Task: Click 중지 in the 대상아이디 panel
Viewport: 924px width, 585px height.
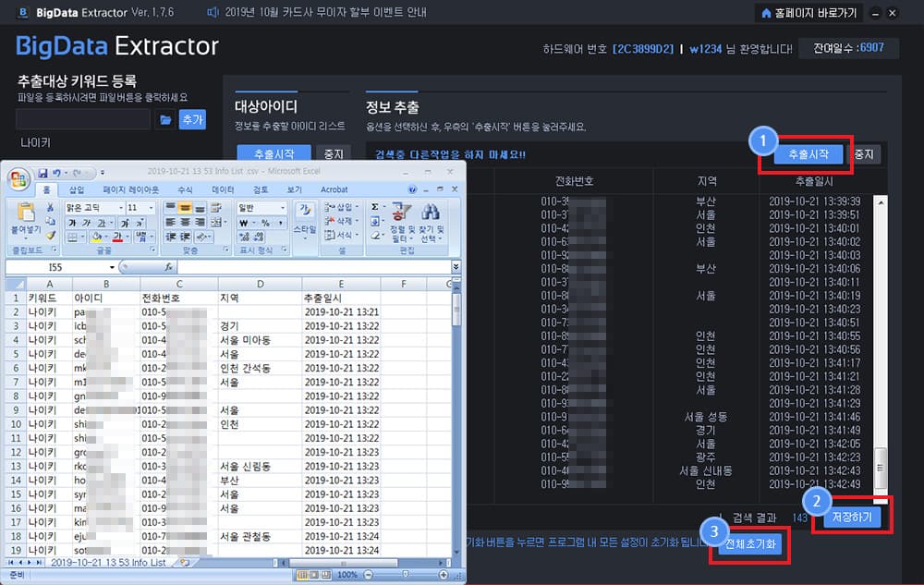Action: [334, 153]
